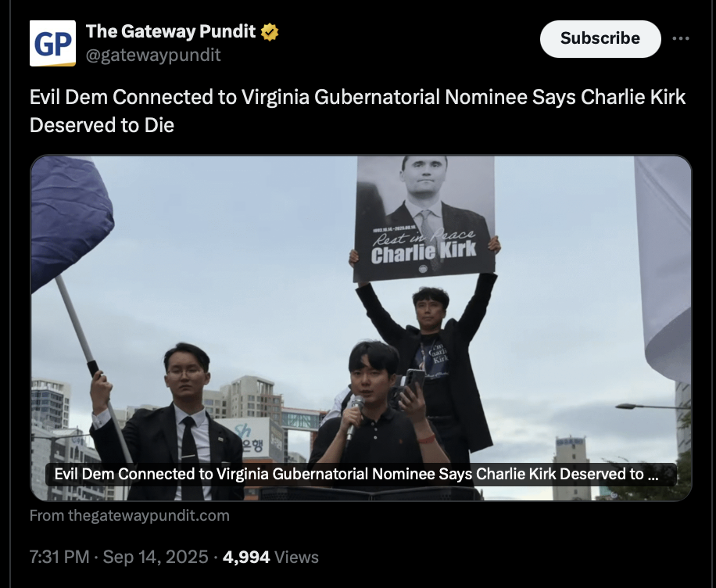716x588 pixels.
Task: Open the Sep 14, 2025 date link
Action: point(156,557)
